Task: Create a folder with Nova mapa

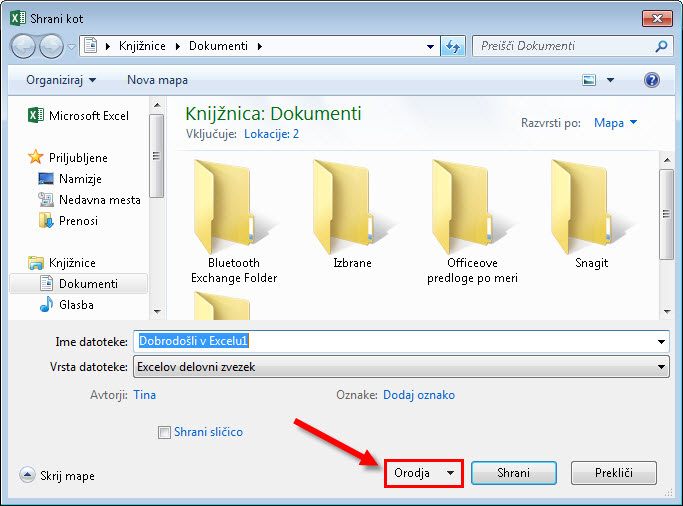Action: [157, 80]
